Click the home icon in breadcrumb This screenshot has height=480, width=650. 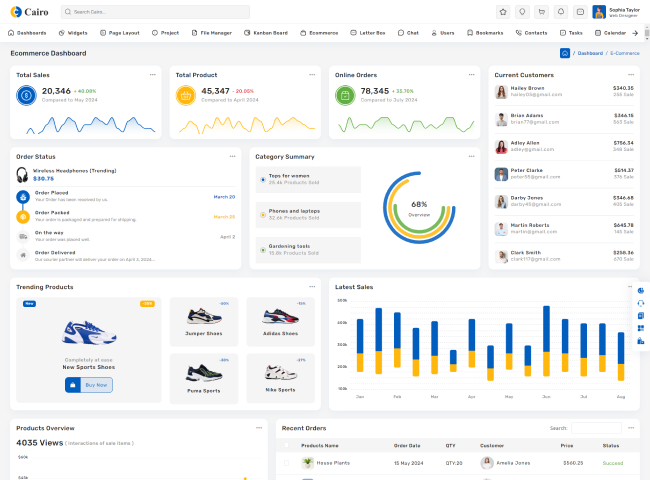click(565, 53)
